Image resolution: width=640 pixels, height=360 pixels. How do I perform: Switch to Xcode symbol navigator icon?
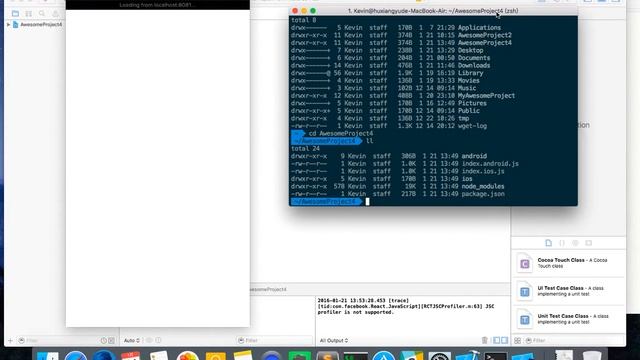[29, 13]
